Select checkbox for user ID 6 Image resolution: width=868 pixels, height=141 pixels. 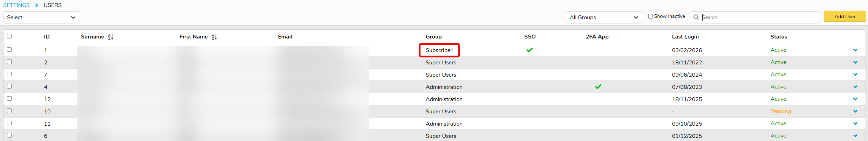pos(9,135)
